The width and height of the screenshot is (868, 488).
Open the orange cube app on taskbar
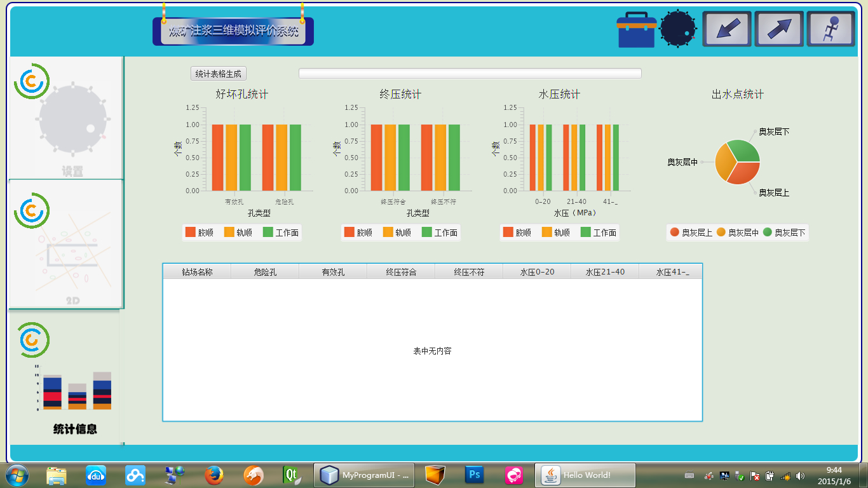click(435, 475)
